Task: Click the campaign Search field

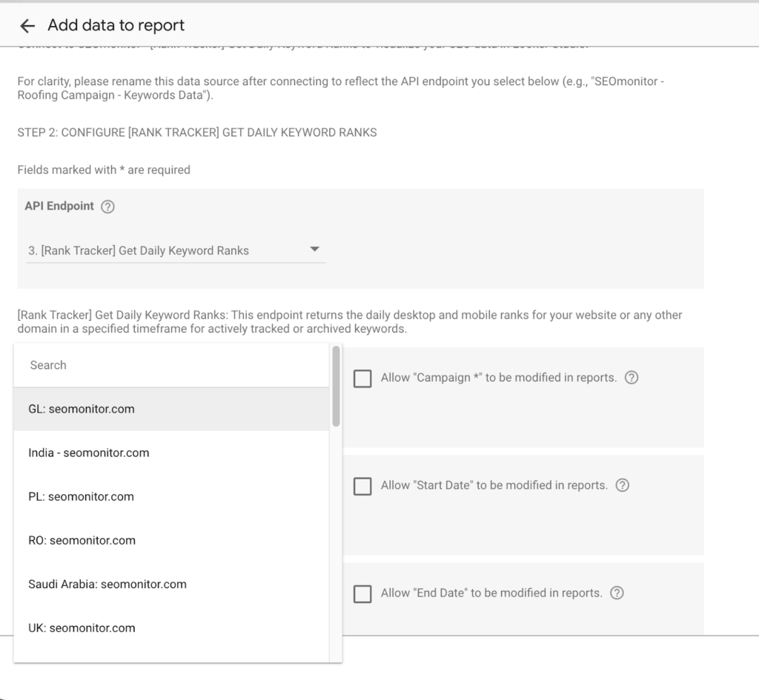Action: 171,365
